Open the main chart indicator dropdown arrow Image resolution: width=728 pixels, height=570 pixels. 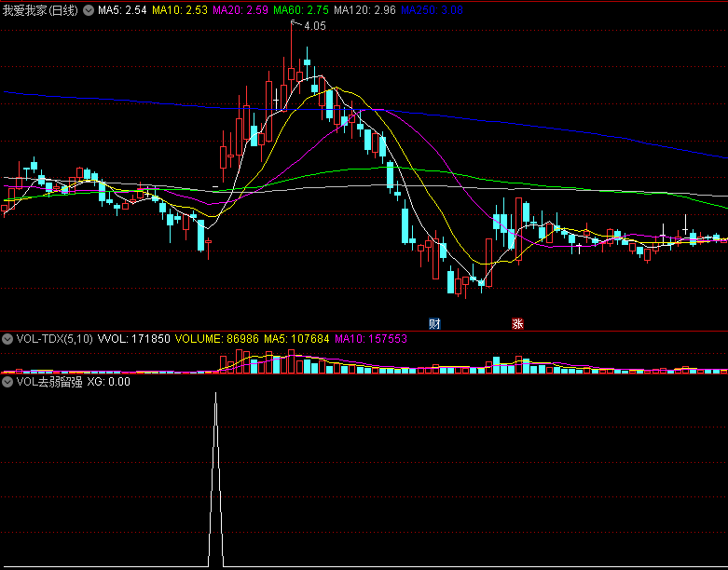89,10
